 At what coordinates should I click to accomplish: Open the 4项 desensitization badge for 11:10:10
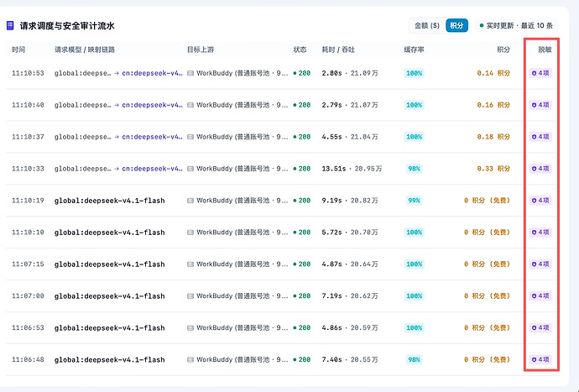[x=540, y=232]
